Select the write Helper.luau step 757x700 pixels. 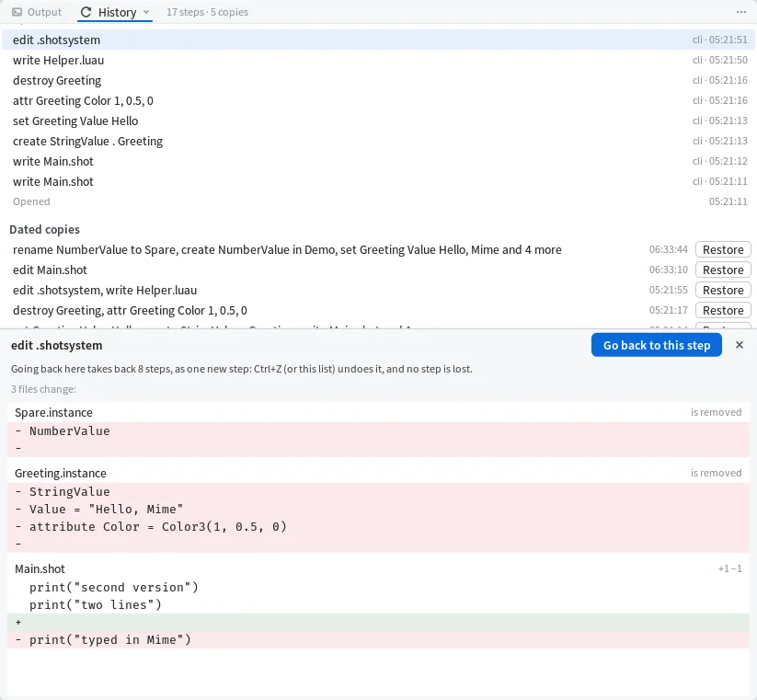(x=379, y=60)
